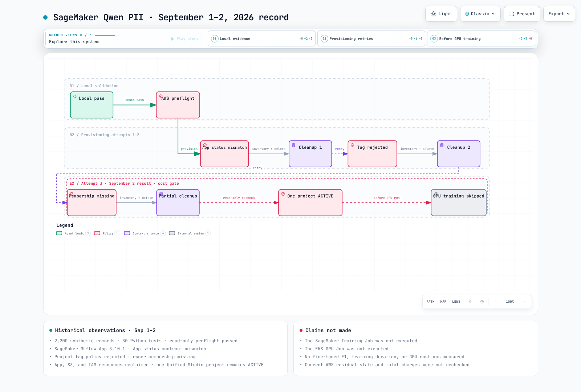This screenshot has height=392, width=581.
Task: Zoom out with the minus button
Action: 495,302
